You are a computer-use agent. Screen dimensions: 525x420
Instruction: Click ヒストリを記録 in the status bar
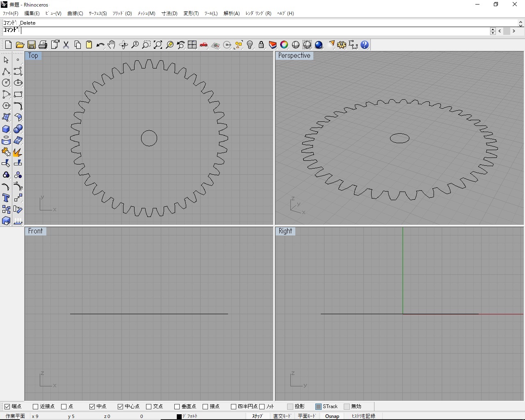(363, 416)
